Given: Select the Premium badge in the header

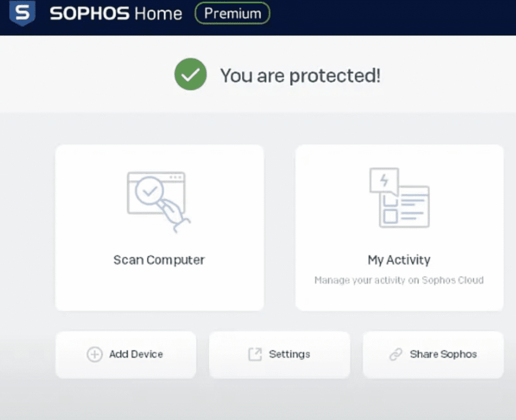Looking at the screenshot, I should pos(232,14).
